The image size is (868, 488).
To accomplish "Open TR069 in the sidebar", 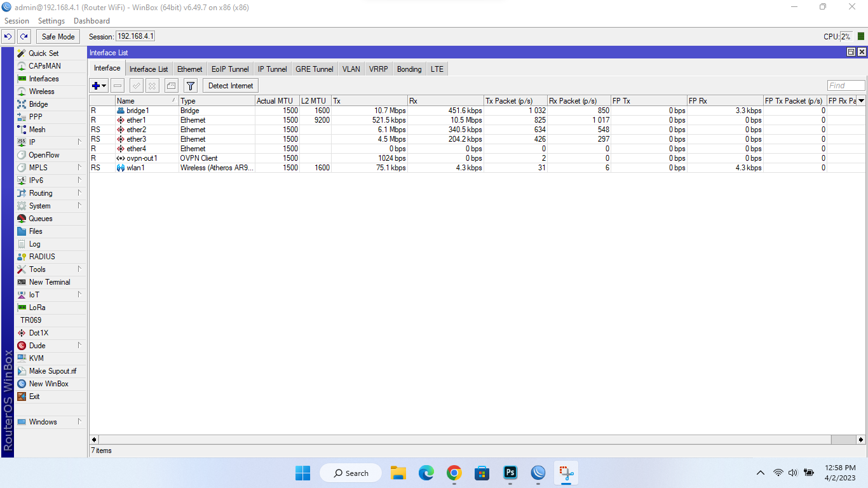I will pos(51,320).
